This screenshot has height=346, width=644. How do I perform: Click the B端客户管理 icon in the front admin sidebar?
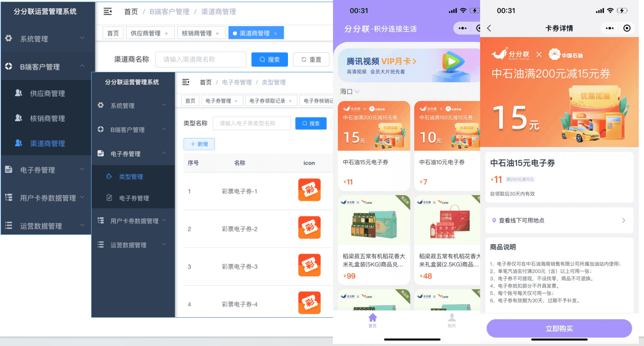coord(101,129)
